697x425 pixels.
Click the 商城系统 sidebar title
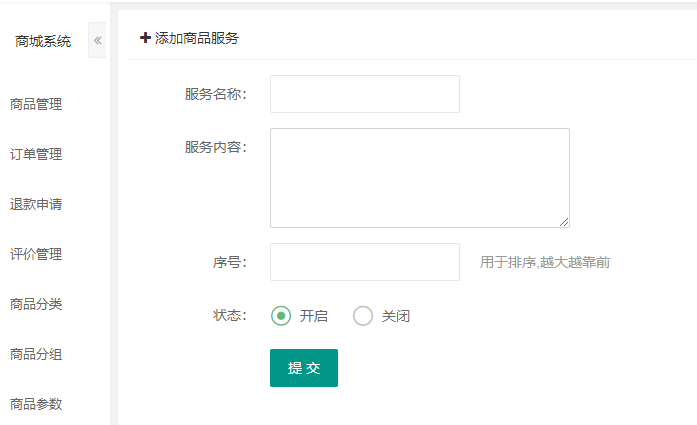(43, 41)
